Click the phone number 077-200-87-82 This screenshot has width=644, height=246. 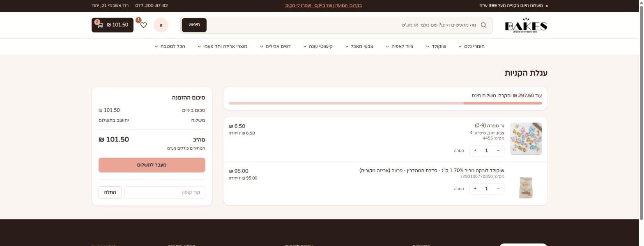click(x=152, y=6)
